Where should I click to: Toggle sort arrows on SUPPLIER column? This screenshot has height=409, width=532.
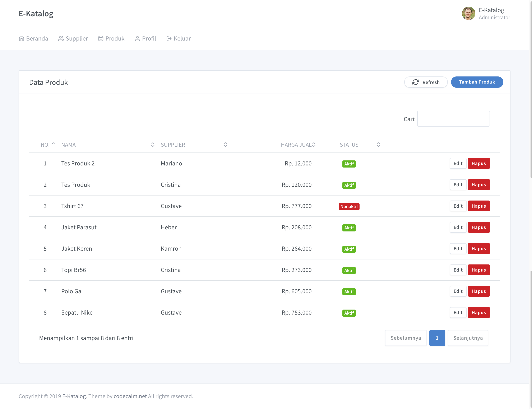225,145
